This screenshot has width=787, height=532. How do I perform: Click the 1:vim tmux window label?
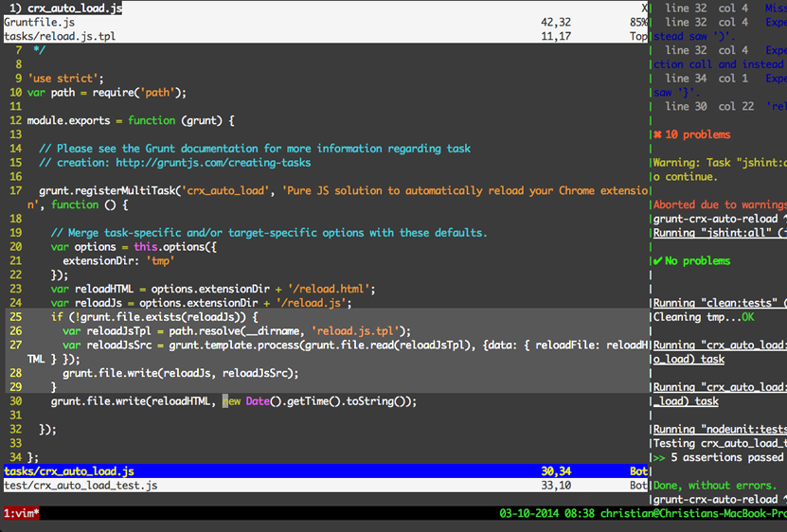click(x=22, y=513)
